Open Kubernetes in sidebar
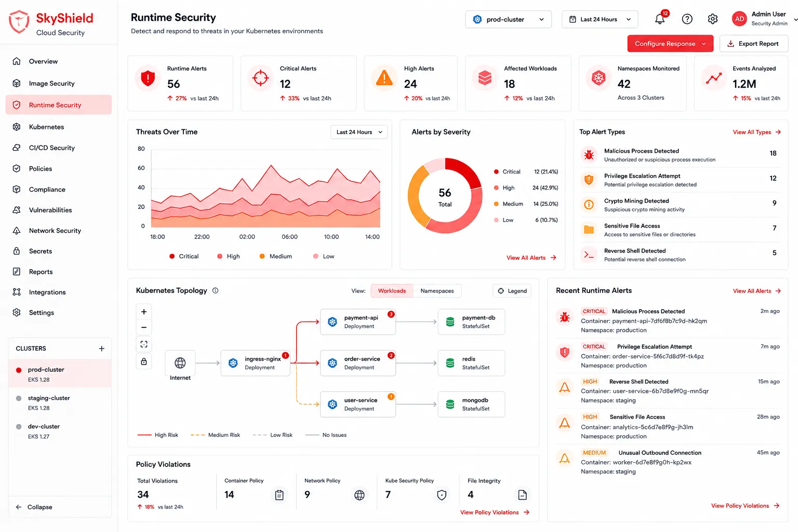This screenshot has height=532, width=798. [59, 127]
